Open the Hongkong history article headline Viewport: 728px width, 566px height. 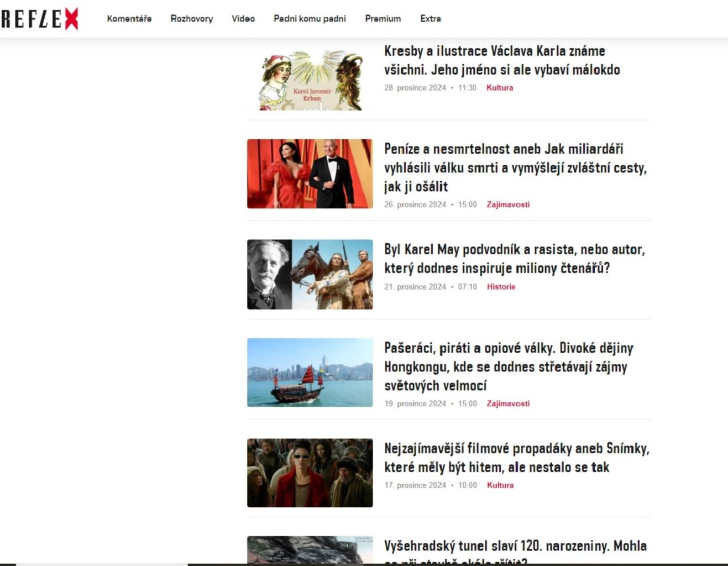pos(508,366)
